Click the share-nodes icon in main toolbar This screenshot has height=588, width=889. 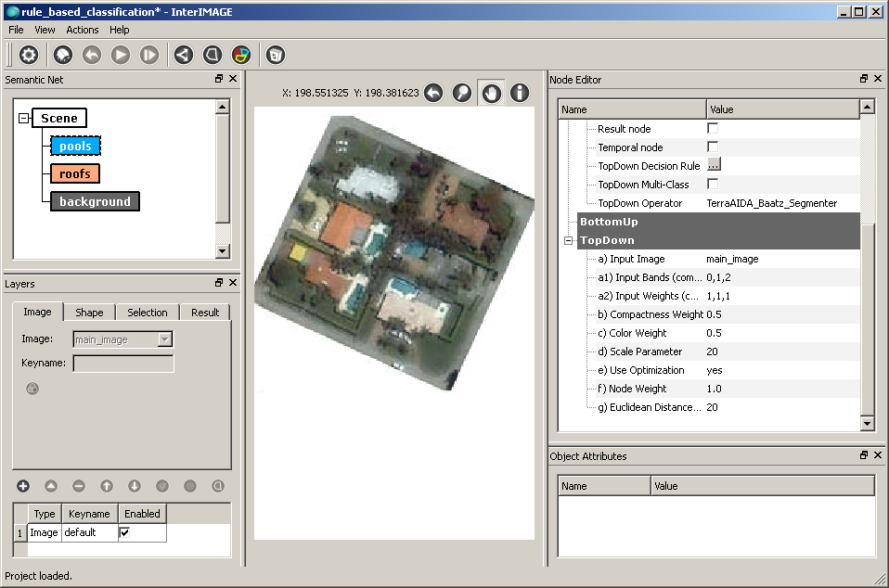click(x=184, y=55)
